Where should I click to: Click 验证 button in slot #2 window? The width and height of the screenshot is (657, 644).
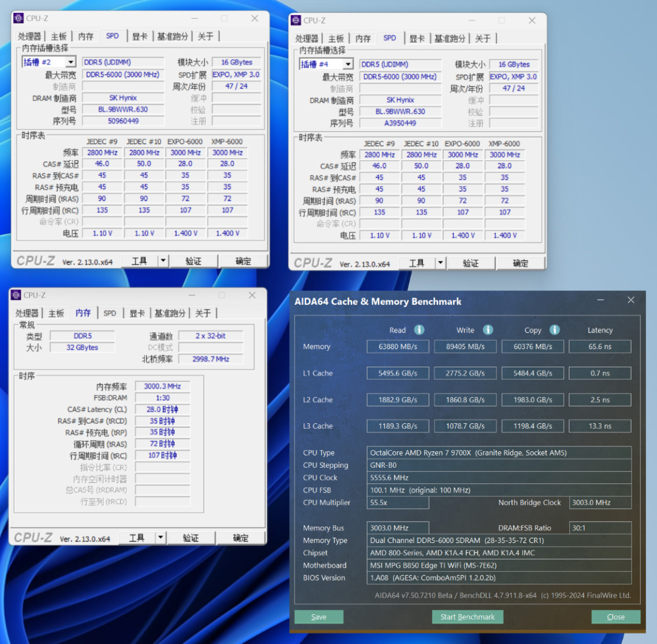click(x=193, y=261)
